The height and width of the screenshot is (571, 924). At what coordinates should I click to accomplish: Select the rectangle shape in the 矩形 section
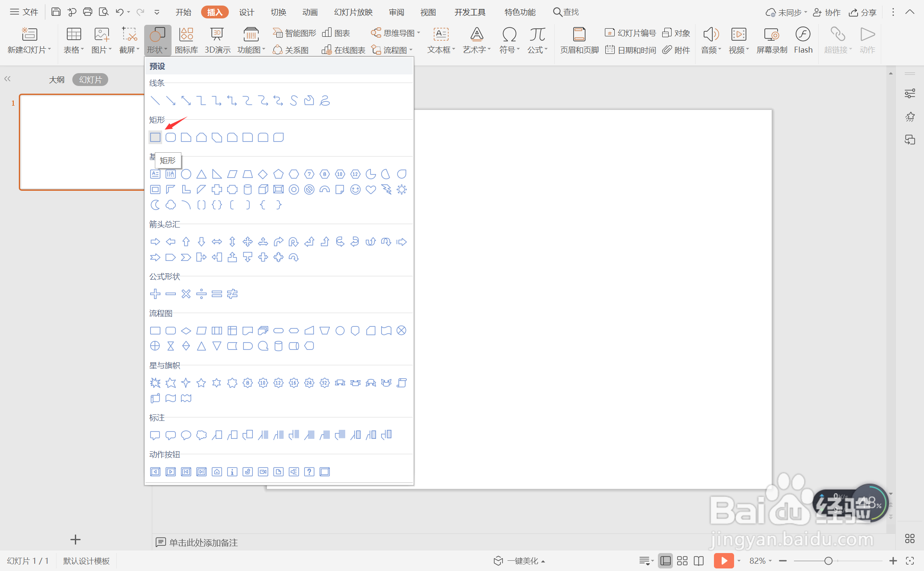pos(155,137)
